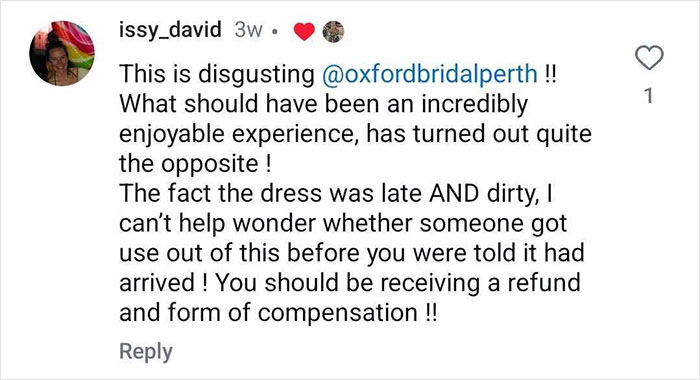This screenshot has height=380, width=700.
Task: Open the @oxfordbridalperth mention
Action: [x=429, y=74]
